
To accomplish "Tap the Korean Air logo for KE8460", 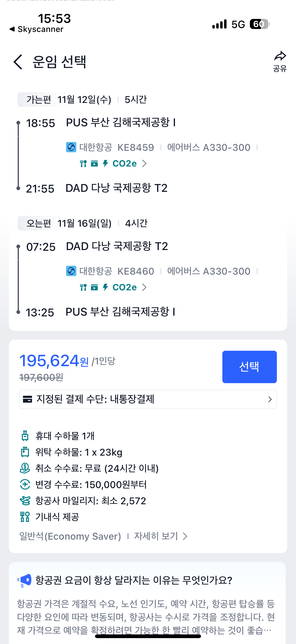I will pos(71,271).
